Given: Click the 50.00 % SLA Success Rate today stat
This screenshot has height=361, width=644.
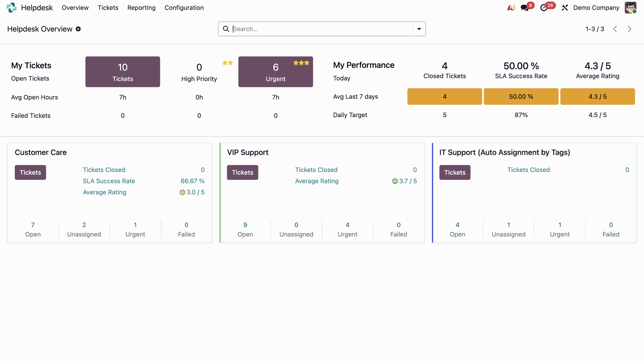Looking at the screenshot, I should (x=521, y=71).
